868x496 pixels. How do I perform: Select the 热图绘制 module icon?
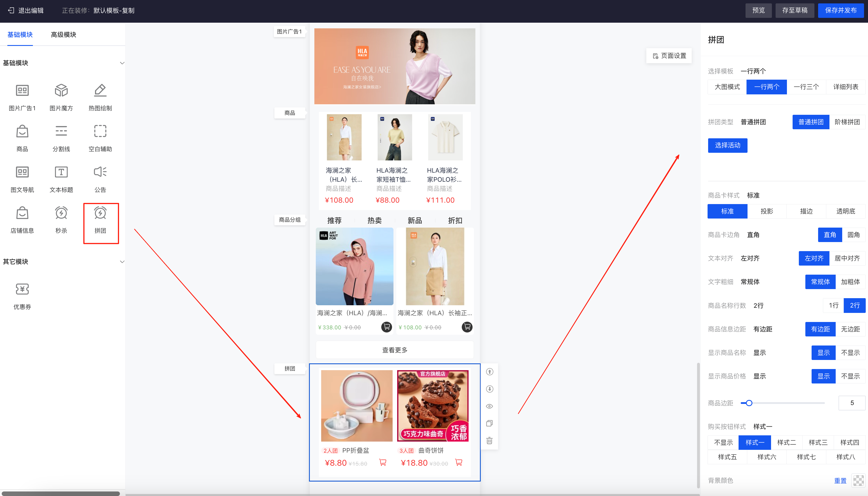point(100,91)
